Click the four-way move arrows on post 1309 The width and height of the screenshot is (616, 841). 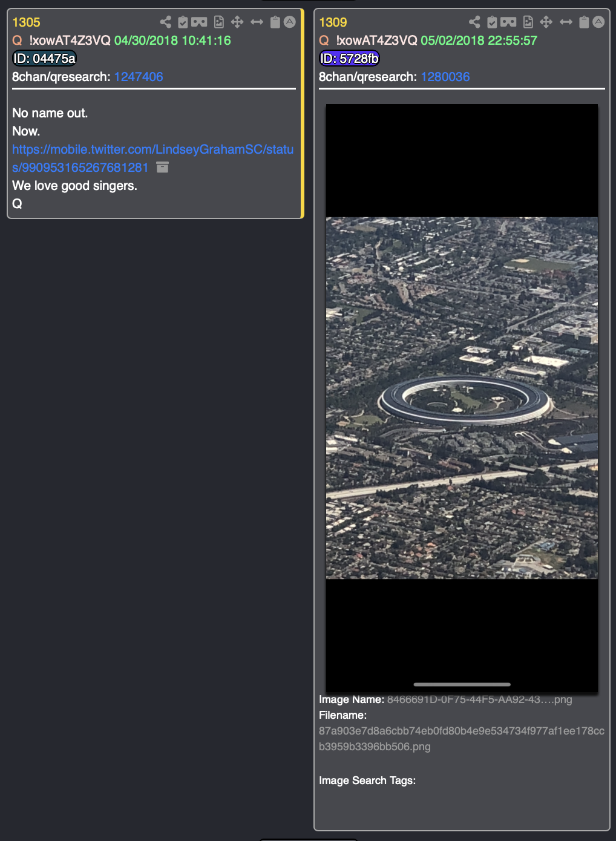coord(546,22)
